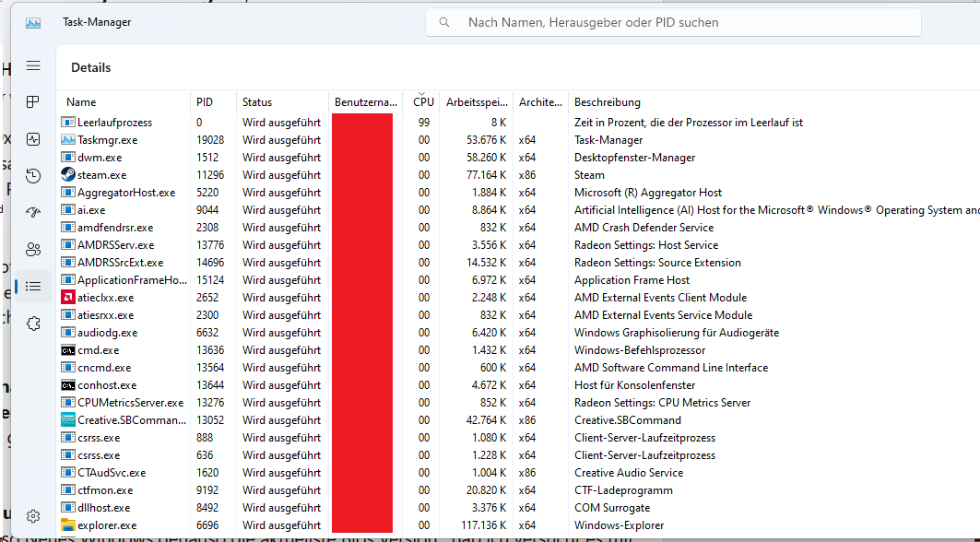Image resolution: width=980 pixels, height=542 pixels.
Task: Click the audiodg.exe process icon
Action: [x=68, y=333]
